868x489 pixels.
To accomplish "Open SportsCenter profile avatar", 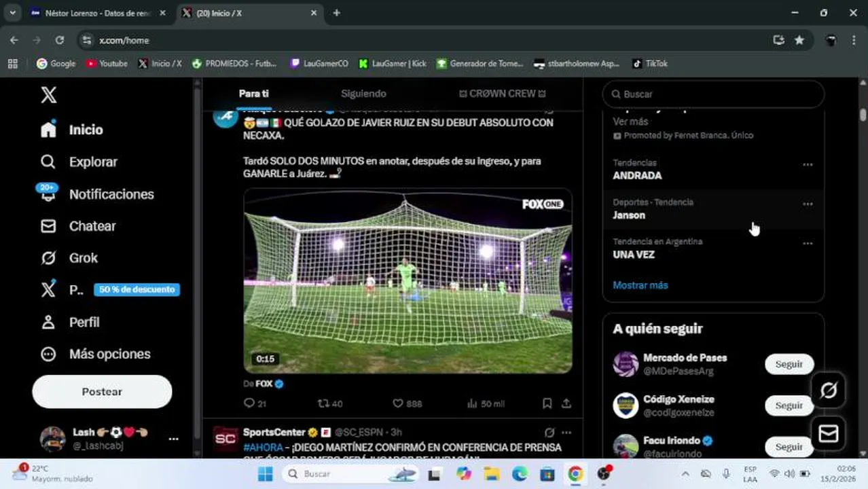I will [225, 439].
